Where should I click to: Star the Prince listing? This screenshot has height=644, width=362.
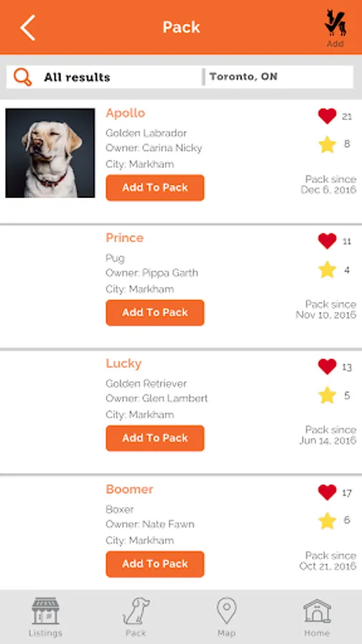327,270
